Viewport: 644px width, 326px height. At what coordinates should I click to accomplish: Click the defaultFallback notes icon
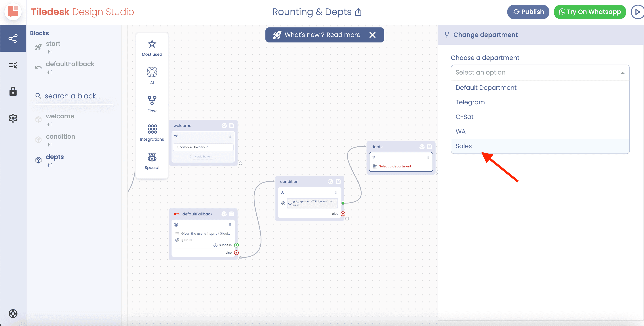(232, 214)
